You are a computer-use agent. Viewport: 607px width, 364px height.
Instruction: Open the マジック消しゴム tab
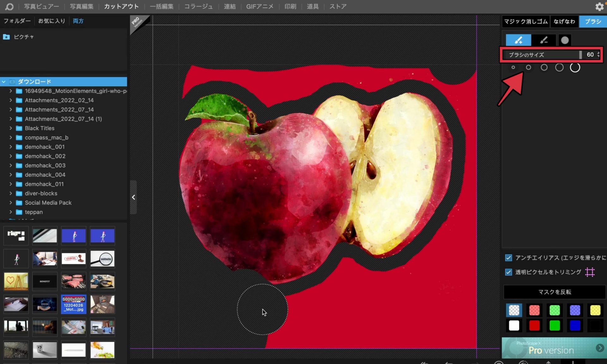[x=525, y=21]
